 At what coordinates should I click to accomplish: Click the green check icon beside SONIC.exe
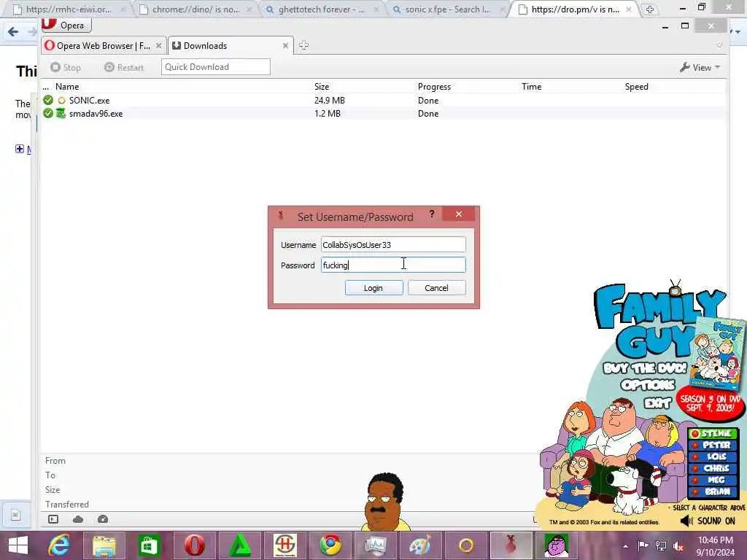[x=48, y=100]
